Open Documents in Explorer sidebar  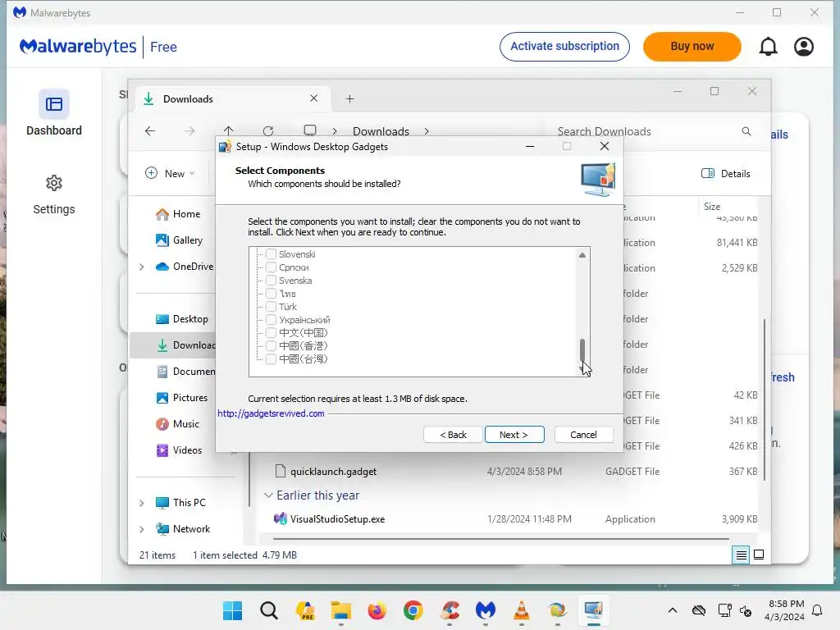pos(185,372)
